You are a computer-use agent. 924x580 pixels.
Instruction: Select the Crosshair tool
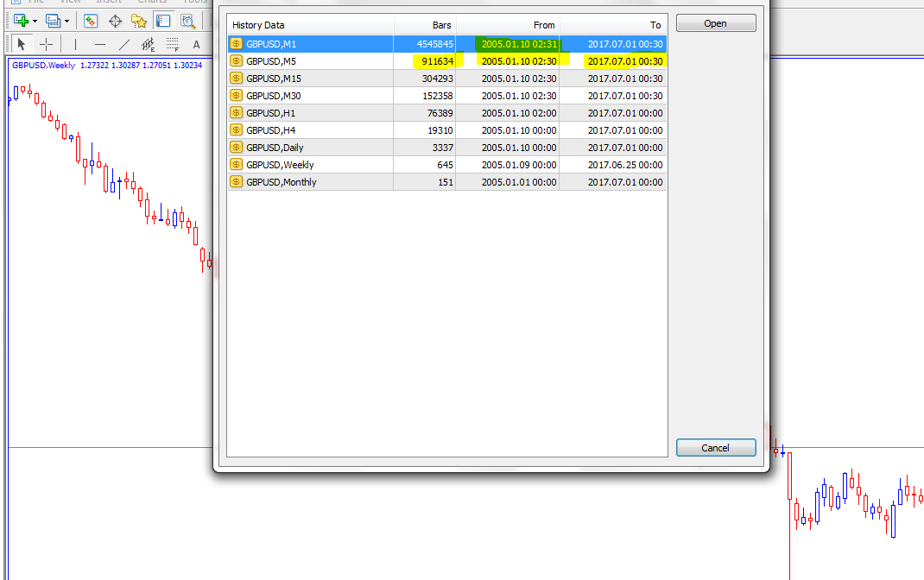(47, 44)
